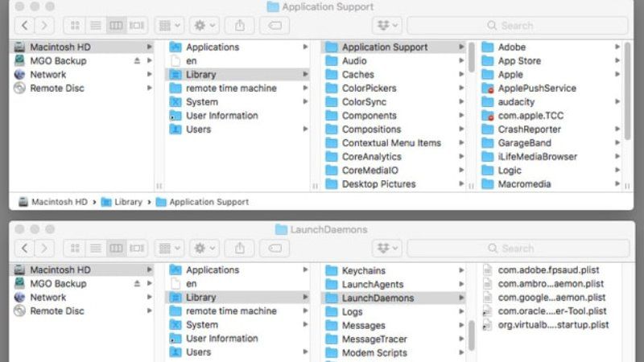Select the restricted ApplePushService folder

point(551,88)
